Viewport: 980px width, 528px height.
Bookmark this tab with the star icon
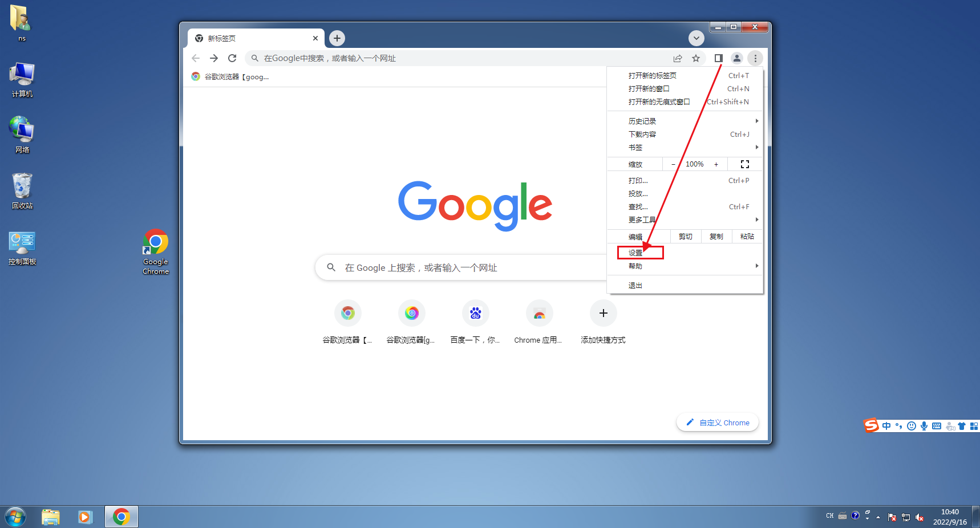[x=696, y=58]
